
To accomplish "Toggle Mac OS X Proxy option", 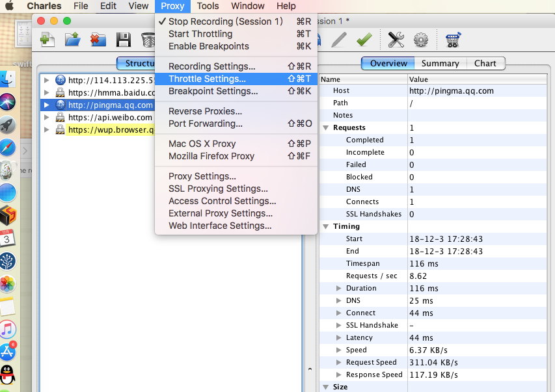I will click(x=236, y=144).
